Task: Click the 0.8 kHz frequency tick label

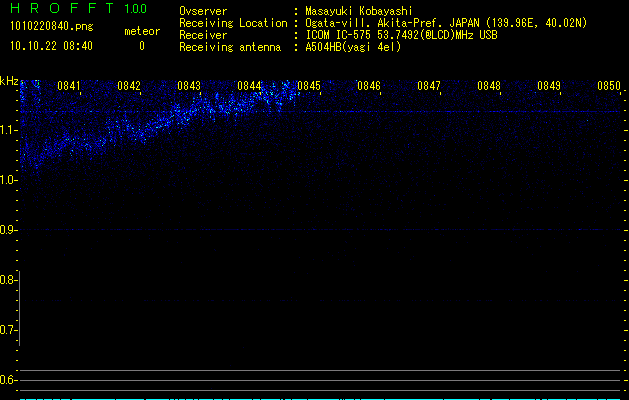Action: [8, 280]
